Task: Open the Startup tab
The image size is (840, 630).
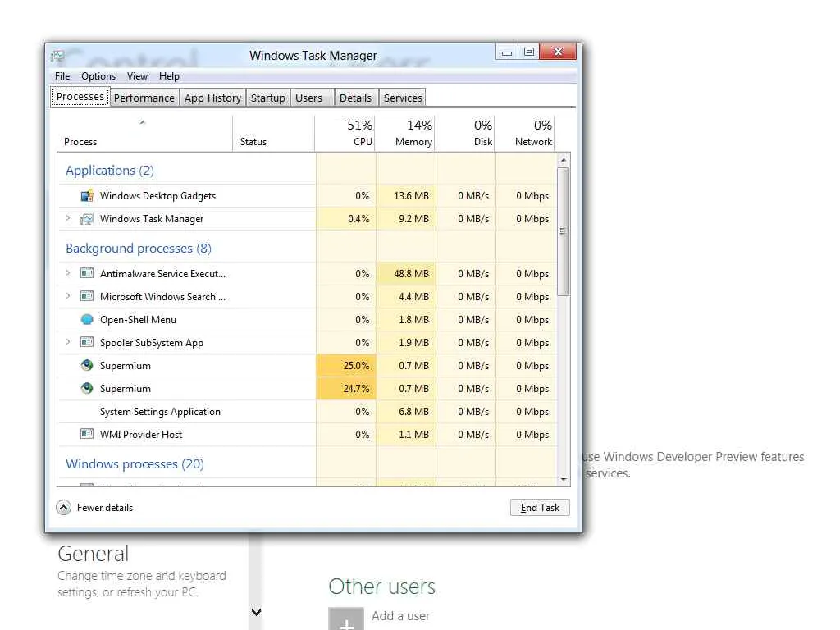Action: pyautogui.click(x=268, y=98)
